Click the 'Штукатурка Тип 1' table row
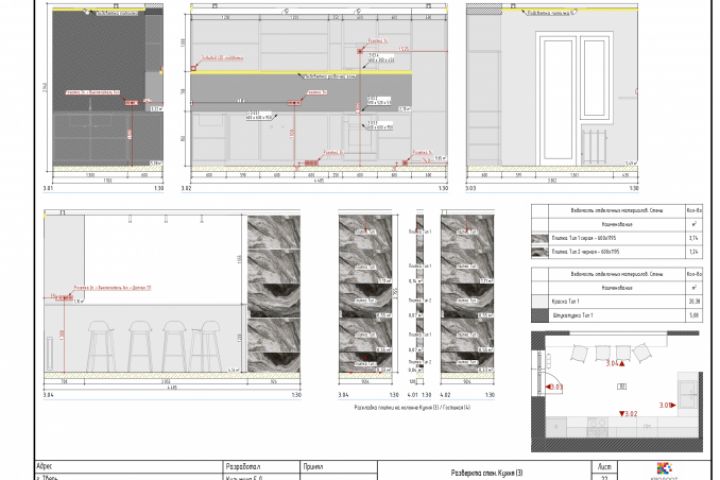Screen dimensions: 720x480 click(x=617, y=315)
